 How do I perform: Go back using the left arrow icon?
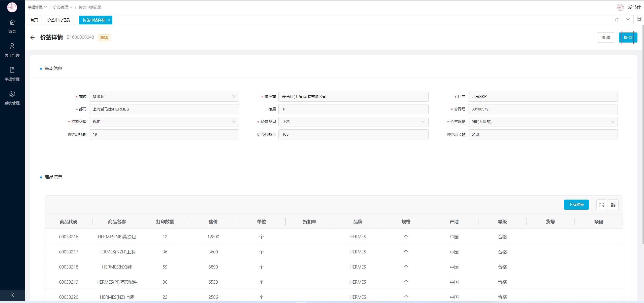(33, 37)
